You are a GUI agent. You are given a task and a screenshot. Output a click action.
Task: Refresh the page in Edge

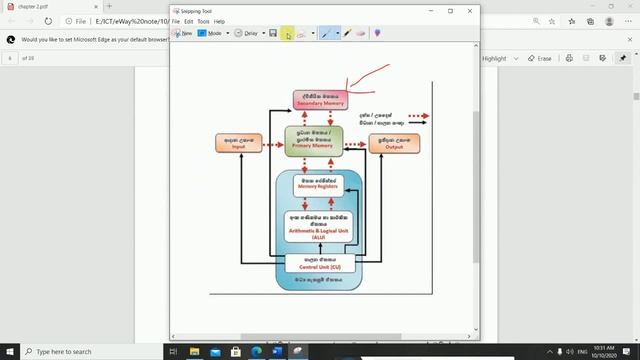tap(48, 21)
